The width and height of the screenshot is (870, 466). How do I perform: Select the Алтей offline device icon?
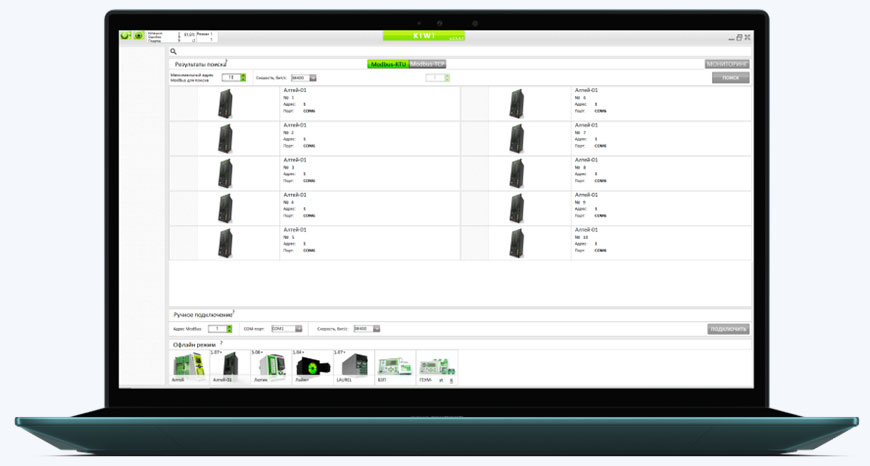tap(187, 366)
